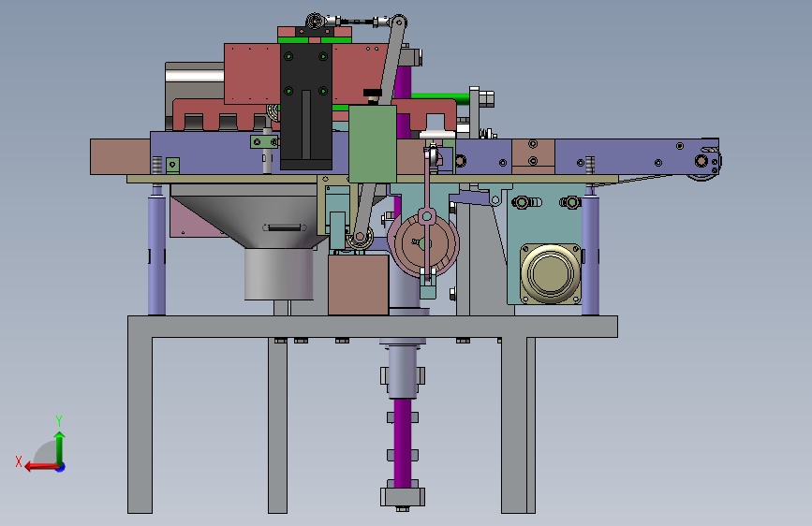Viewport: 812px width, 526px height.
Task: Select the bottom end cap of the magenta shaft
Action: point(403,497)
